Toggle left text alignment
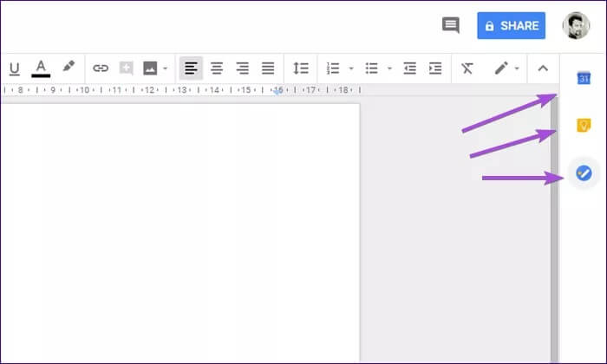The image size is (607, 364). tap(191, 68)
